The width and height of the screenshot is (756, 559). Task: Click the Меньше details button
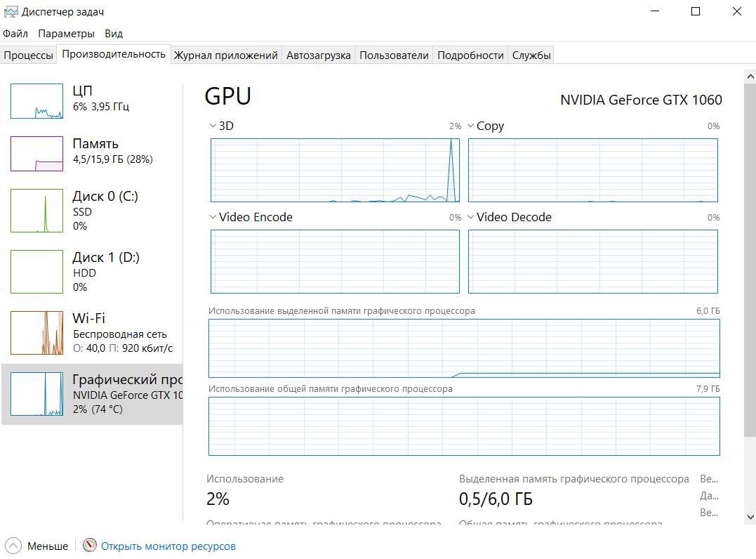(x=48, y=546)
